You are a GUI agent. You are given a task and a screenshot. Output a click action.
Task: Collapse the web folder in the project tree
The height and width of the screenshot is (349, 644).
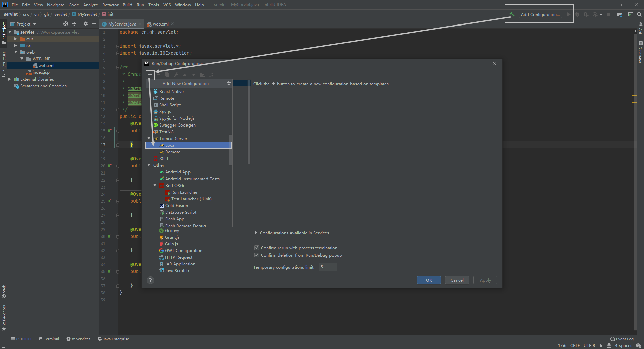tap(16, 52)
